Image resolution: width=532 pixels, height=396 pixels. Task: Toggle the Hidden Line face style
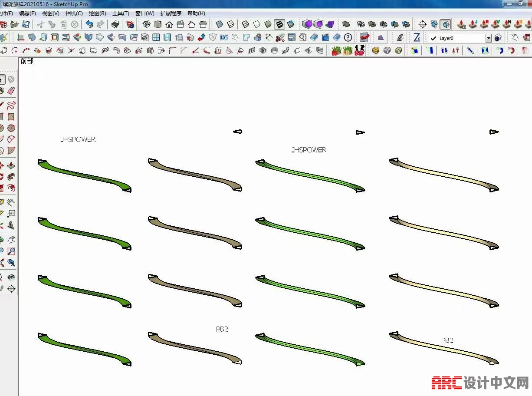[257, 24]
